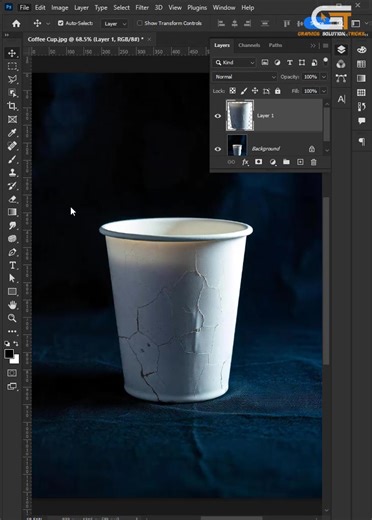Hide the Background layer with eye icon
Viewport: 372px width, 520px height.
click(x=218, y=149)
